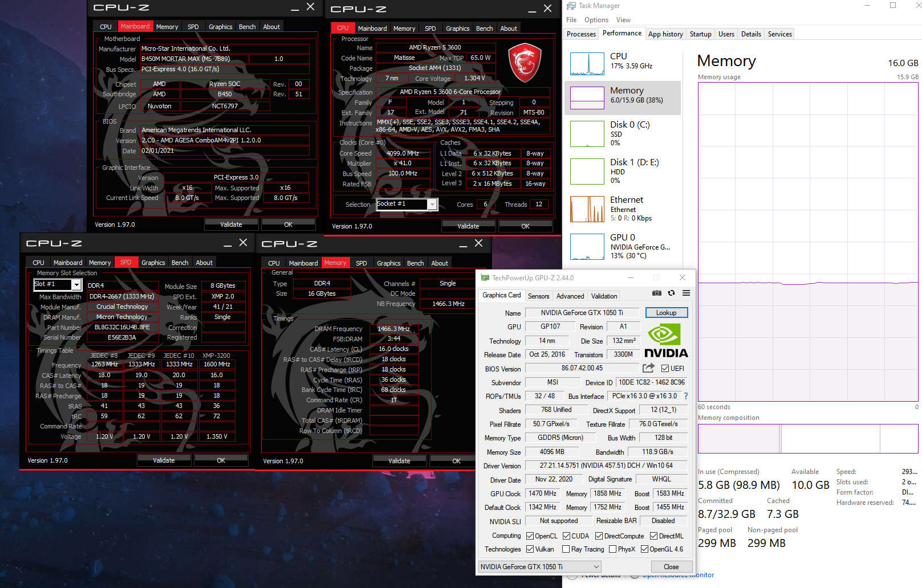The image size is (922, 588).
Task: Switch to the Sensors tab in GPU-Z
Action: tap(538, 296)
